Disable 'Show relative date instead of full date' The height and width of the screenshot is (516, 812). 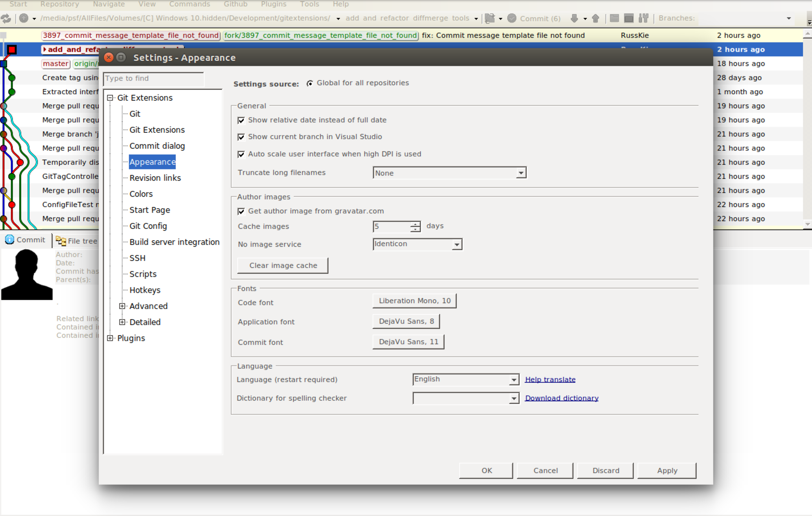tap(241, 120)
